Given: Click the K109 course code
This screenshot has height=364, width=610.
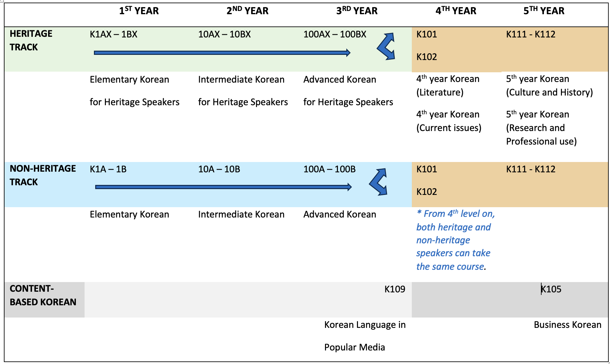Looking at the screenshot, I should (x=394, y=289).
